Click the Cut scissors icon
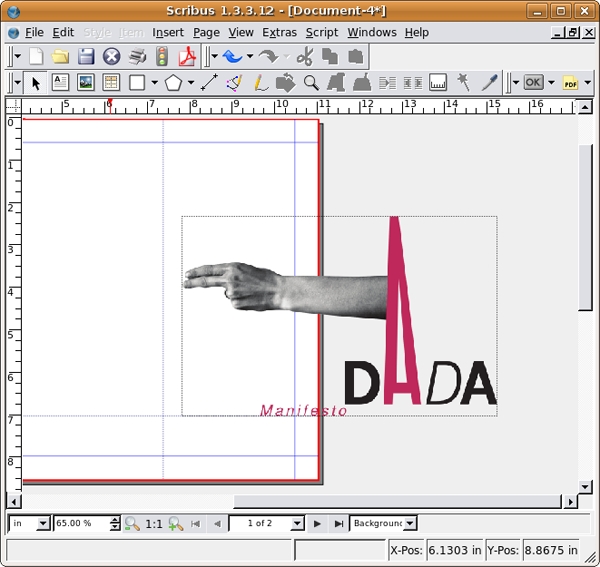This screenshot has height=567, width=600. pos(305,57)
